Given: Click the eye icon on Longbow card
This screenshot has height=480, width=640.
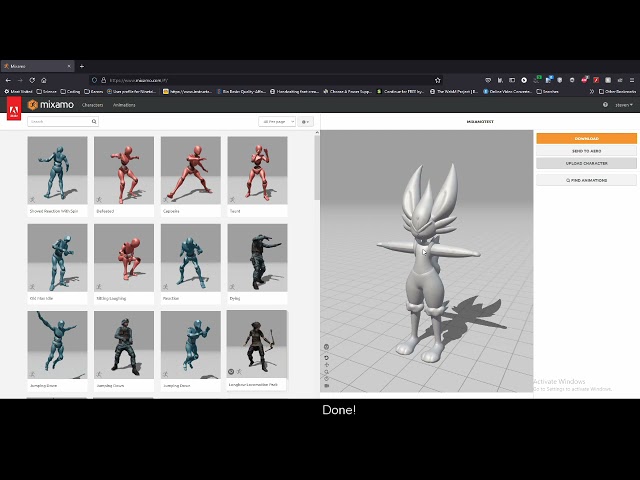Looking at the screenshot, I should click(x=231, y=371).
